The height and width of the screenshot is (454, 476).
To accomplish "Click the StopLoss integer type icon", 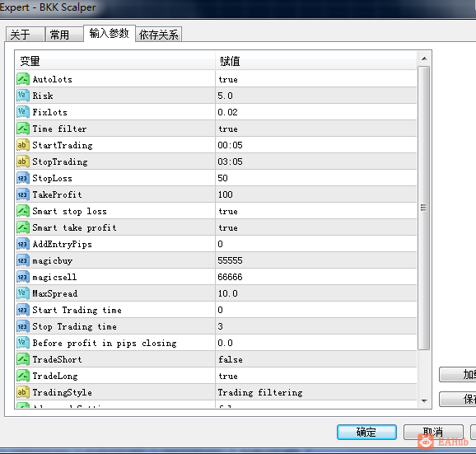I will pyautogui.click(x=23, y=178).
